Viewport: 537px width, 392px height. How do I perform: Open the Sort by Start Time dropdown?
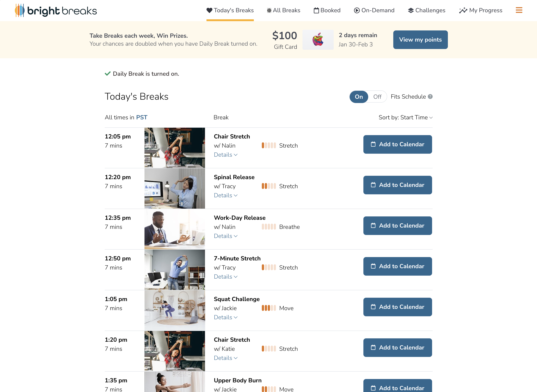click(x=406, y=117)
